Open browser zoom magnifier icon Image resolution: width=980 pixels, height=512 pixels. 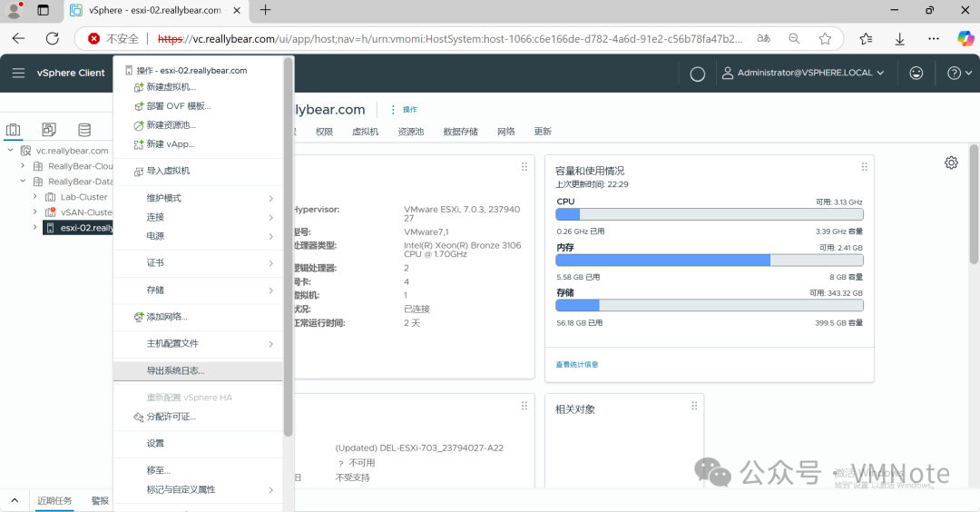[x=794, y=39]
